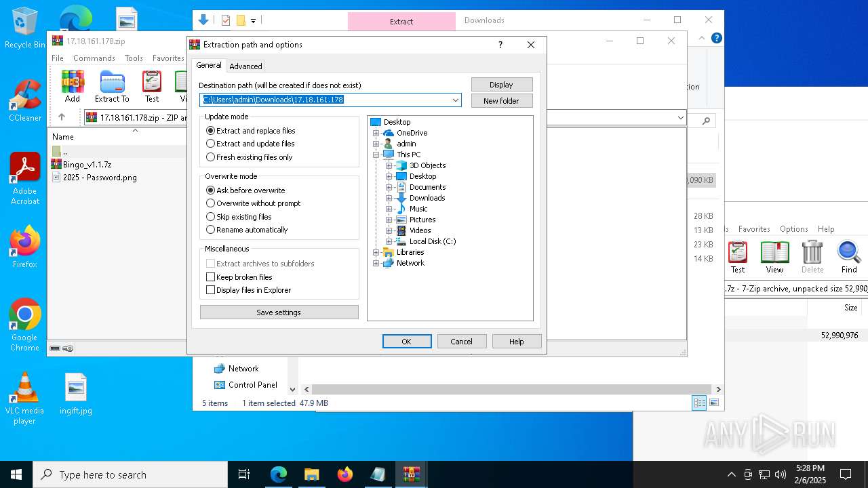
Task: Open WinRAR address bar dropdown
Action: tap(680, 118)
